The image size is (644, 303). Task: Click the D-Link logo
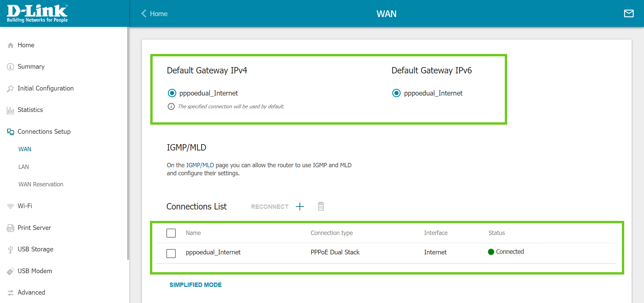[37, 13]
